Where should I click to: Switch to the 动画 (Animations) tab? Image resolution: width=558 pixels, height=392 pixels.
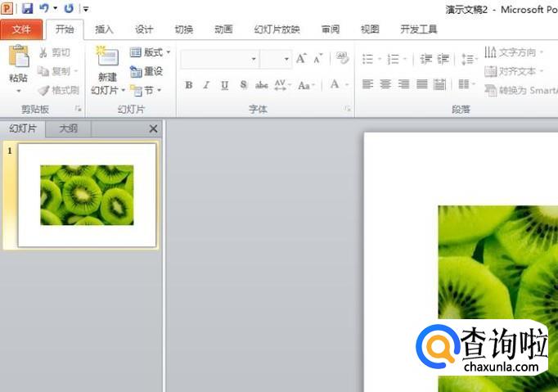click(223, 29)
